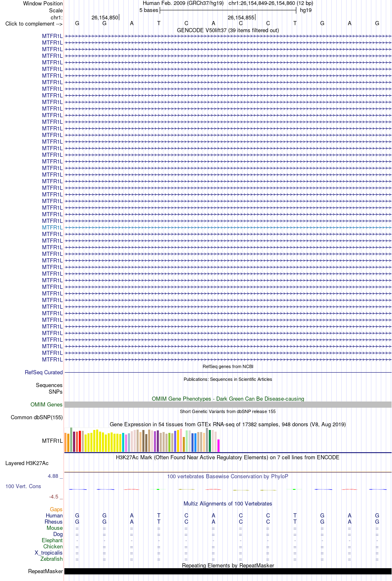Select the Window Position label
The image size is (392, 581).
point(43,3)
